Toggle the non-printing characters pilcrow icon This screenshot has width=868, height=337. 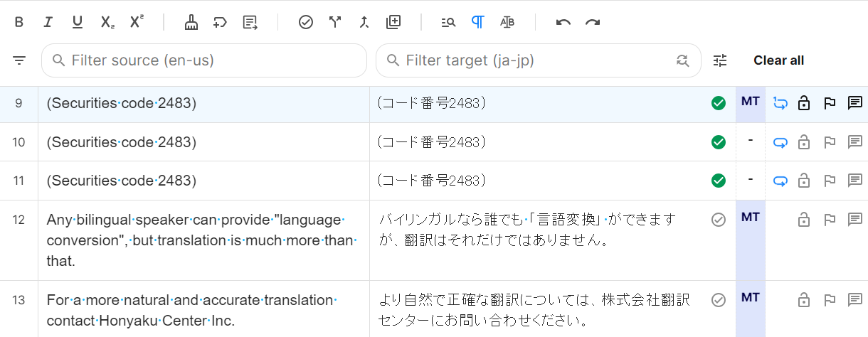[x=477, y=22]
